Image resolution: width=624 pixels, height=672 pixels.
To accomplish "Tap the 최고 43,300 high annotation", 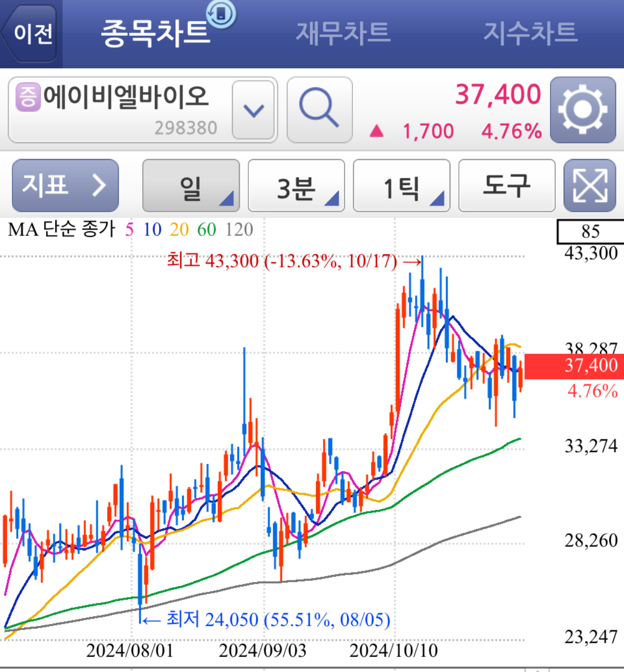I will point(293,261).
